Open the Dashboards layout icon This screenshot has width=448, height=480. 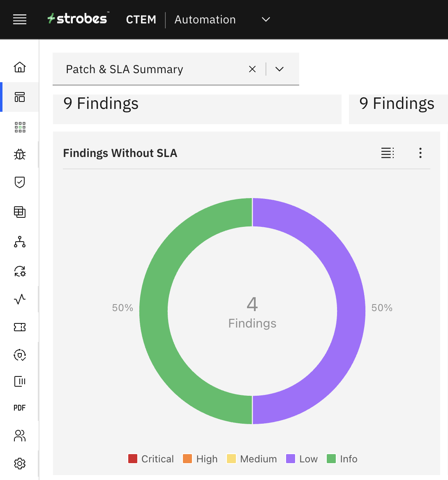[x=20, y=97]
